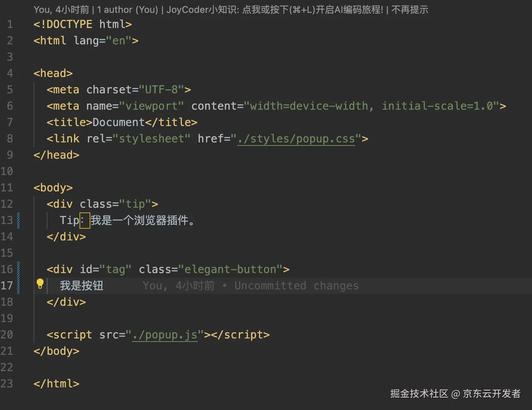Click the charset="UTF-8" attribute
This screenshot has height=410, width=532.
point(136,90)
